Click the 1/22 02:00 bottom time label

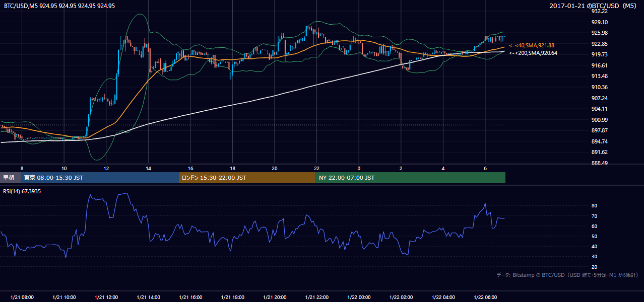tap(401, 297)
